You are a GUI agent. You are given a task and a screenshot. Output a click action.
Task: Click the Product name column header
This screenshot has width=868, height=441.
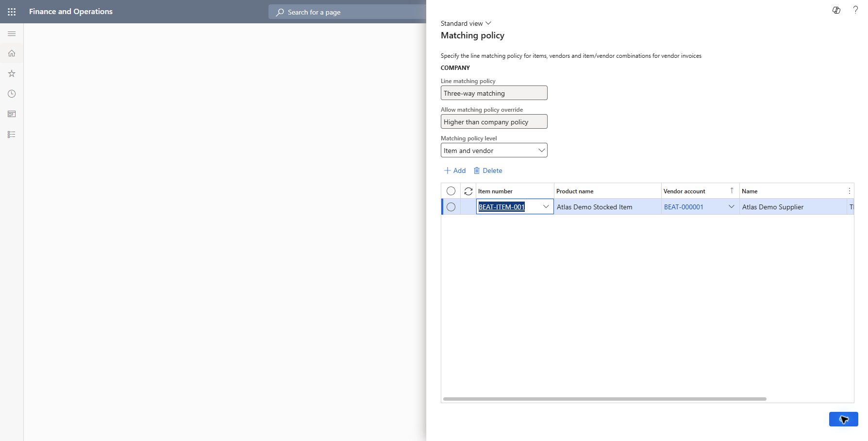click(607, 191)
